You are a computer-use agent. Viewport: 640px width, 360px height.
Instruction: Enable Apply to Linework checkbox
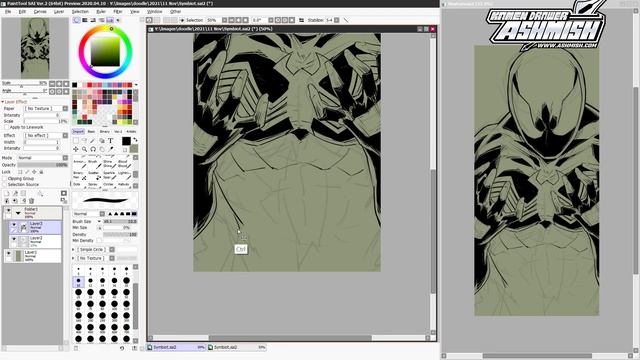pyautogui.click(x=6, y=127)
